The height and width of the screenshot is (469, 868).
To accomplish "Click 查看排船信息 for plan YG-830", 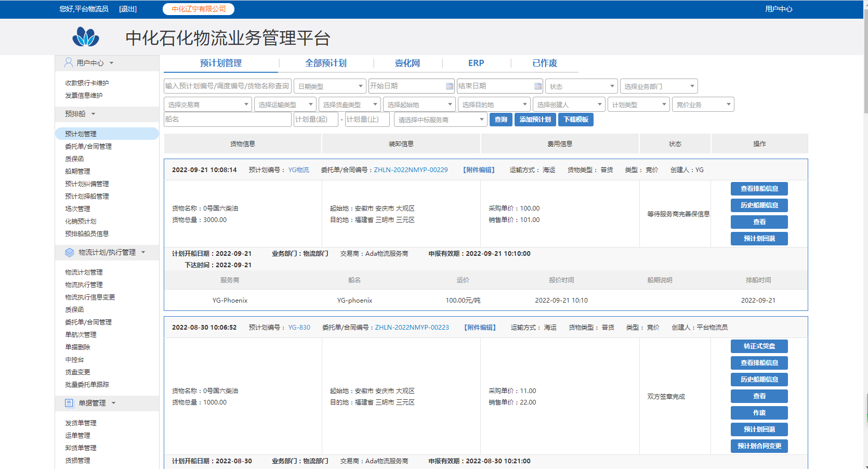I will click(x=759, y=363).
